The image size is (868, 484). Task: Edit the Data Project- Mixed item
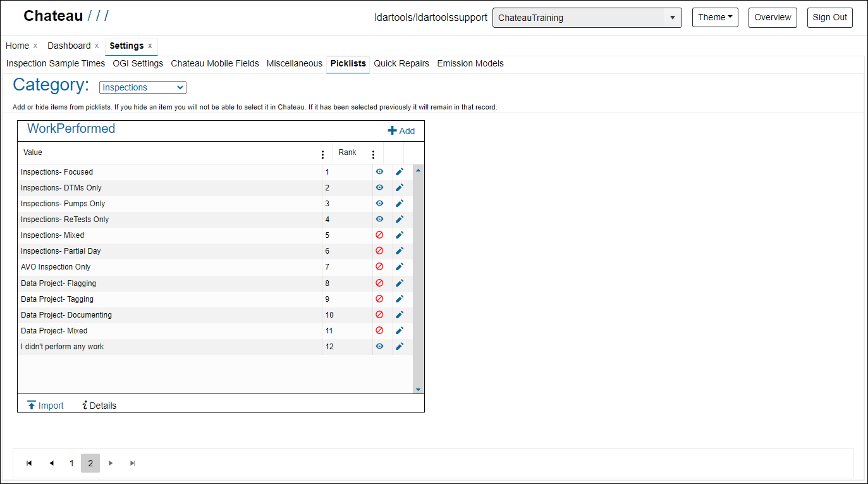(x=400, y=330)
